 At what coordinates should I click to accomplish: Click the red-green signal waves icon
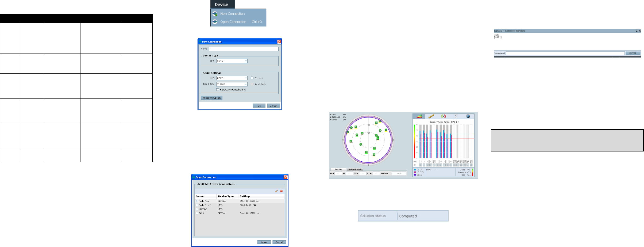click(x=444, y=116)
